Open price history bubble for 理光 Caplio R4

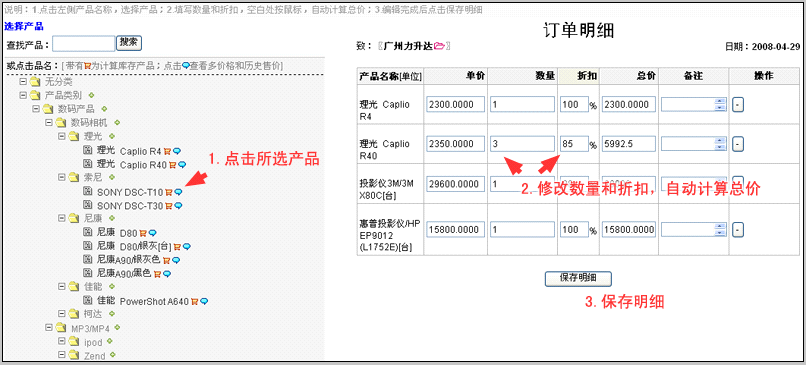coord(177,151)
